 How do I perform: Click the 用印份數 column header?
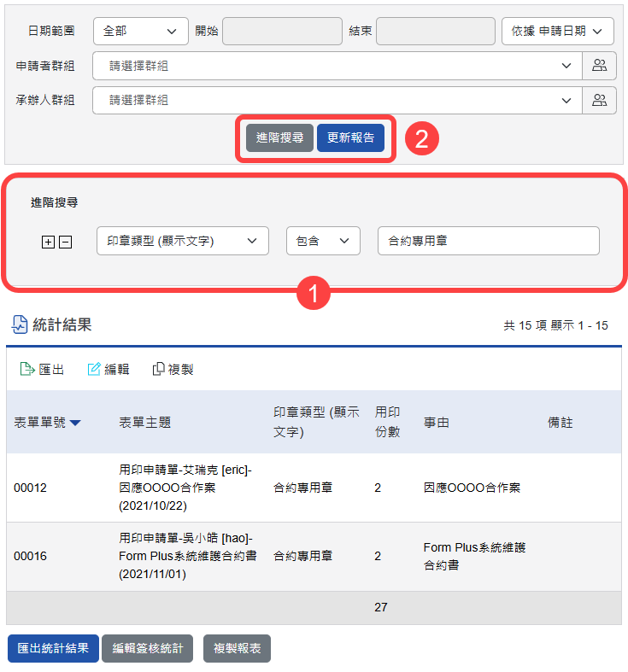(388, 422)
